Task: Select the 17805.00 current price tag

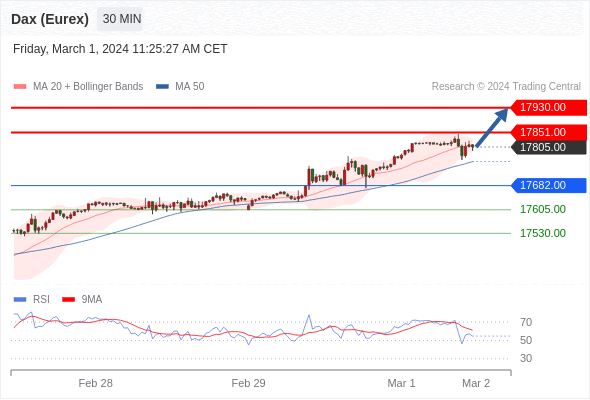Action: tap(549, 147)
